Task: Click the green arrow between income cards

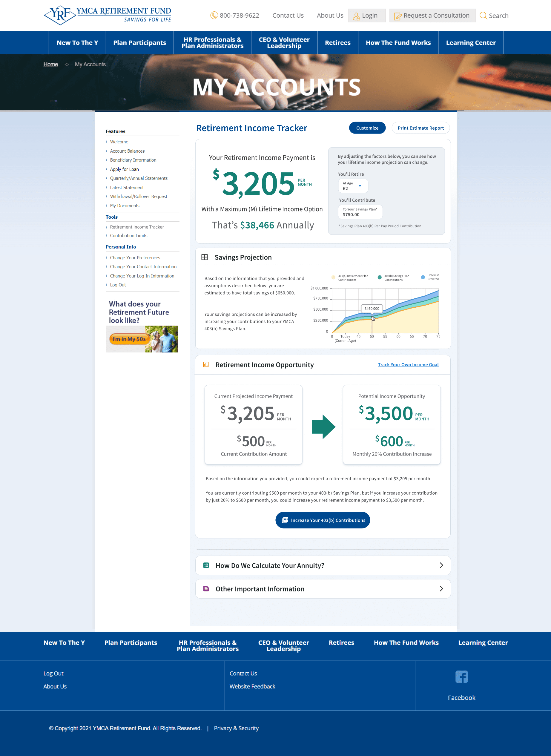Action: pyautogui.click(x=323, y=427)
